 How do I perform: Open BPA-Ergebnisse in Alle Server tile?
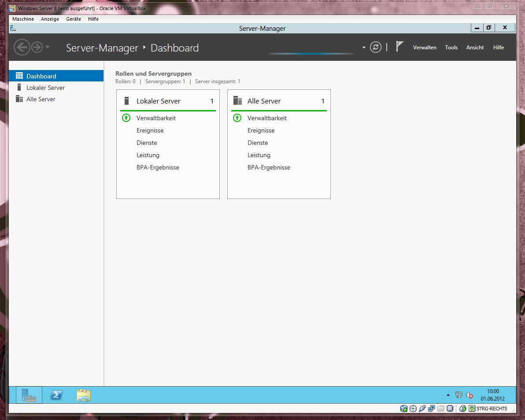tap(269, 167)
